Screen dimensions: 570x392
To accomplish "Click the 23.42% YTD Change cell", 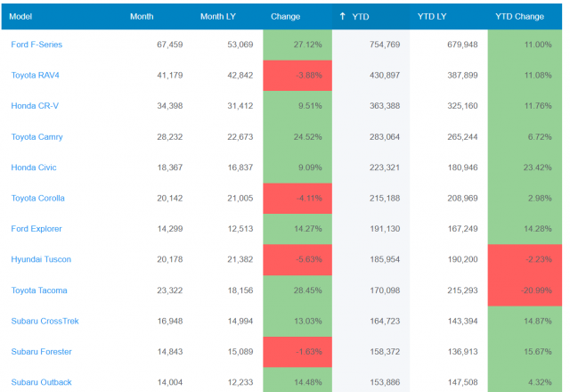I will 525,167.
